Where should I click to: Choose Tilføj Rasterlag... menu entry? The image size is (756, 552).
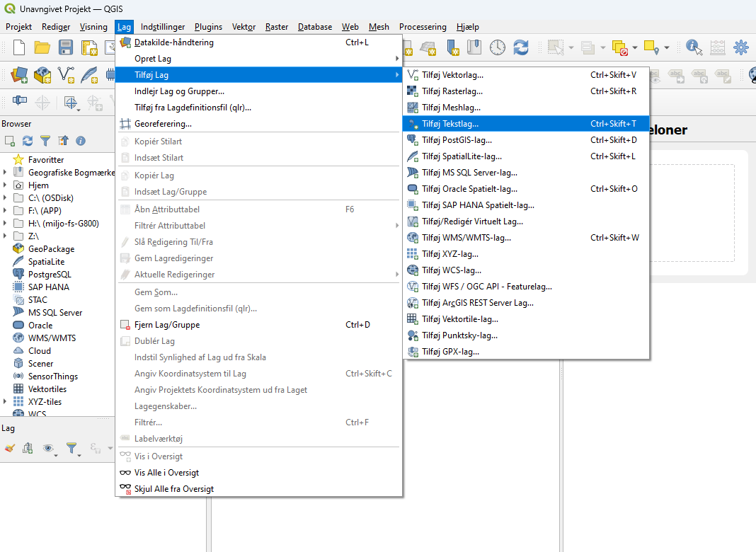[526, 91]
